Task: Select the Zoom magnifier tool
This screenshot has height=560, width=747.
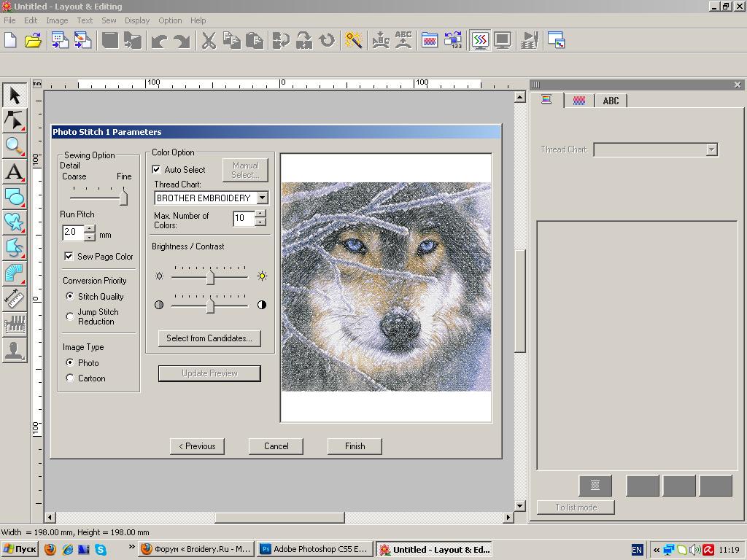Action: 15,146
